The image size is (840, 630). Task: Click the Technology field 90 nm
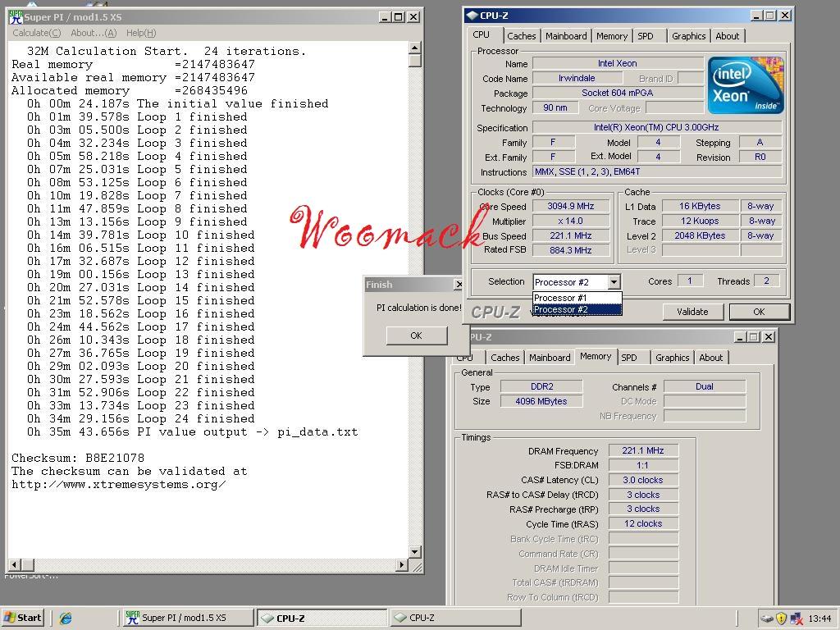[555, 107]
